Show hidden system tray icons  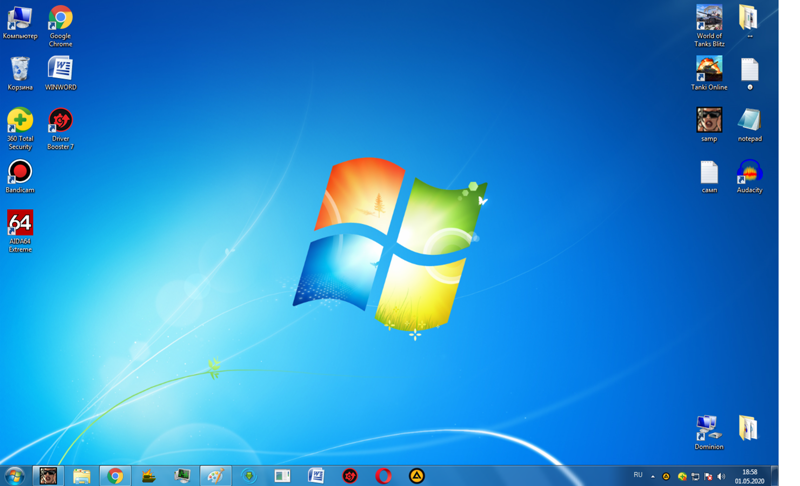pyautogui.click(x=653, y=476)
